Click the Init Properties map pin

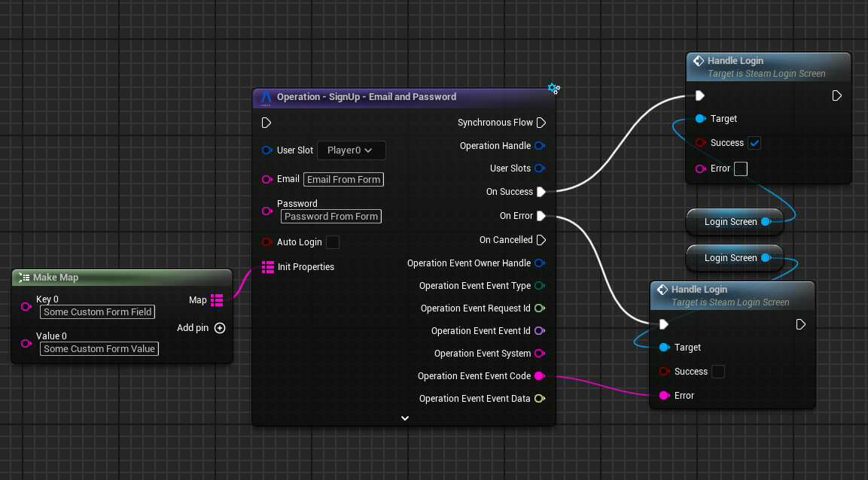(x=267, y=267)
